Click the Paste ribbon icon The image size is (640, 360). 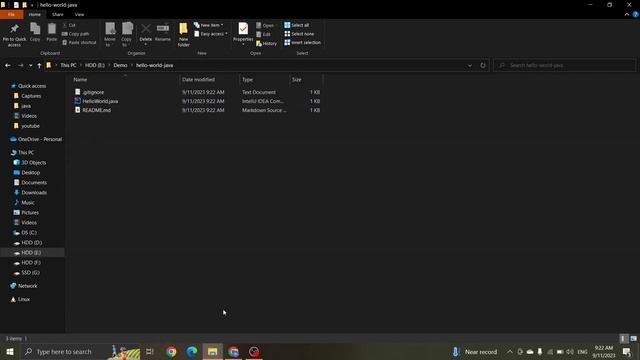click(51, 32)
